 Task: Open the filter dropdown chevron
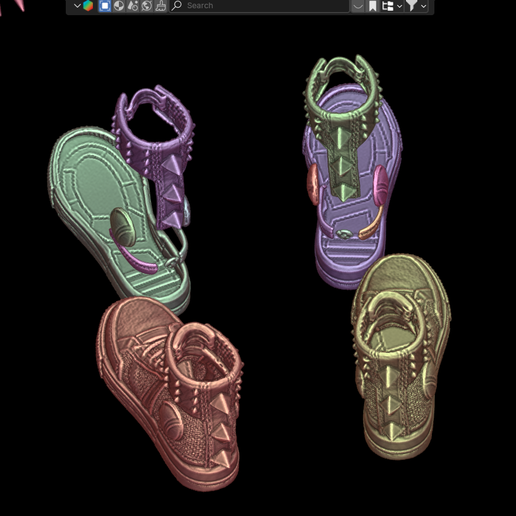tap(423, 6)
